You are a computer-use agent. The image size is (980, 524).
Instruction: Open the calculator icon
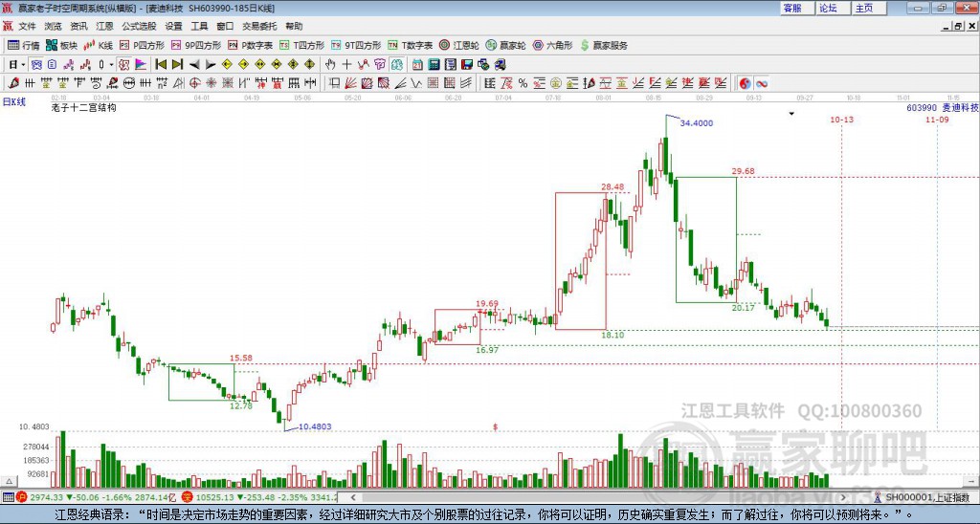pyautogui.click(x=434, y=64)
